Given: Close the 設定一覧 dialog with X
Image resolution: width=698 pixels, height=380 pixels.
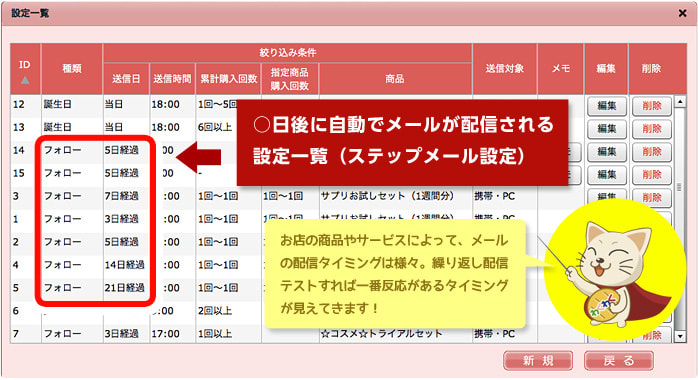Looking at the screenshot, I should (x=682, y=13).
